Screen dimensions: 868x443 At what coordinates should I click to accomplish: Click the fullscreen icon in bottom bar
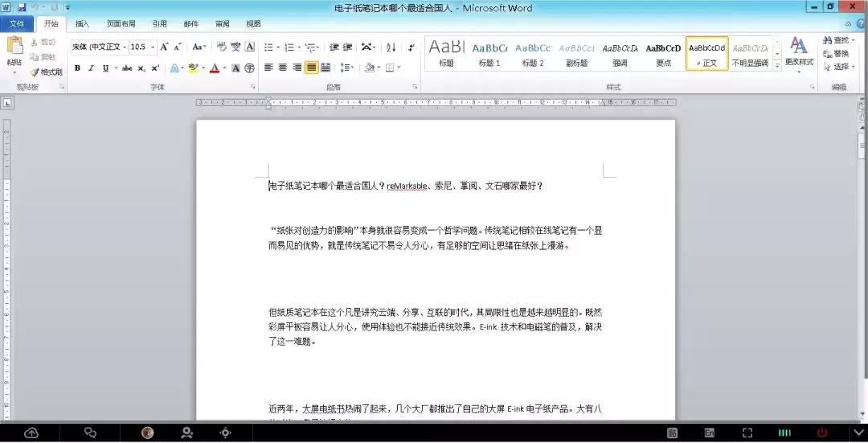tap(747, 433)
